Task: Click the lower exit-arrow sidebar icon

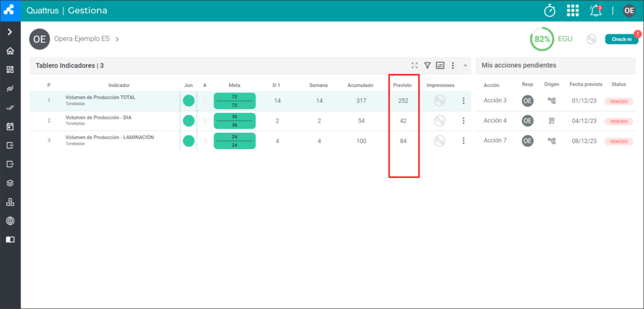Action: click(10, 164)
